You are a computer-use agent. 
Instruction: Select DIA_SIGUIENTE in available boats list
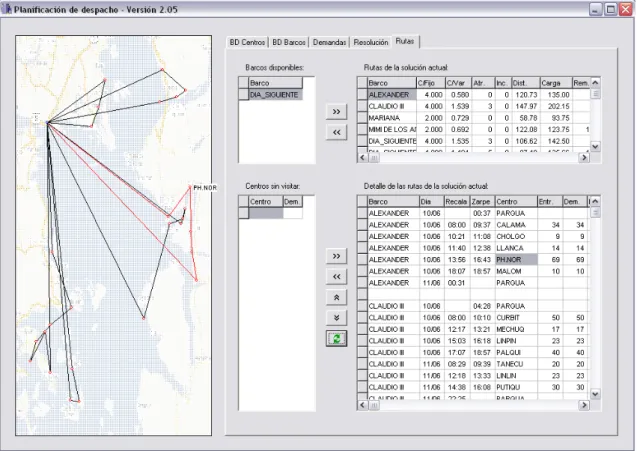pyautogui.click(x=275, y=95)
